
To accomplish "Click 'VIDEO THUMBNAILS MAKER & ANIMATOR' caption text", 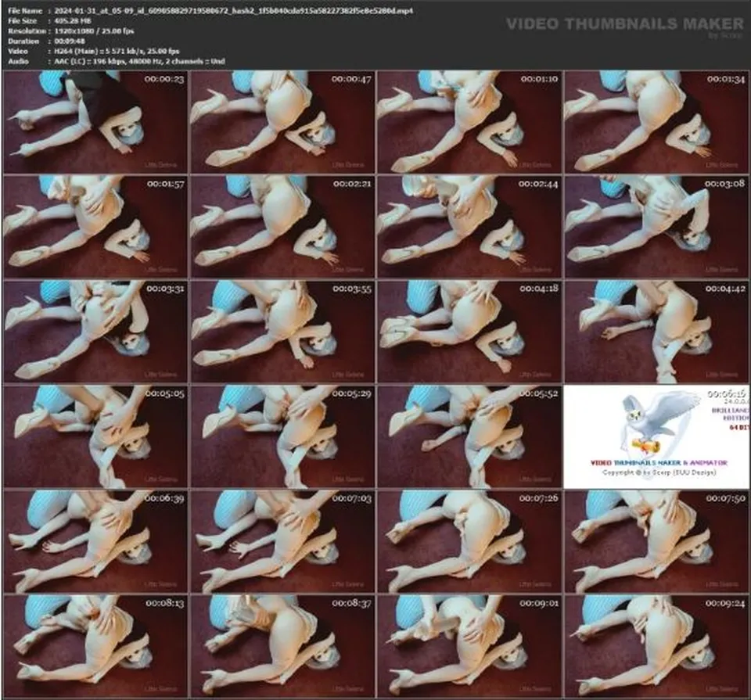I will (659, 462).
